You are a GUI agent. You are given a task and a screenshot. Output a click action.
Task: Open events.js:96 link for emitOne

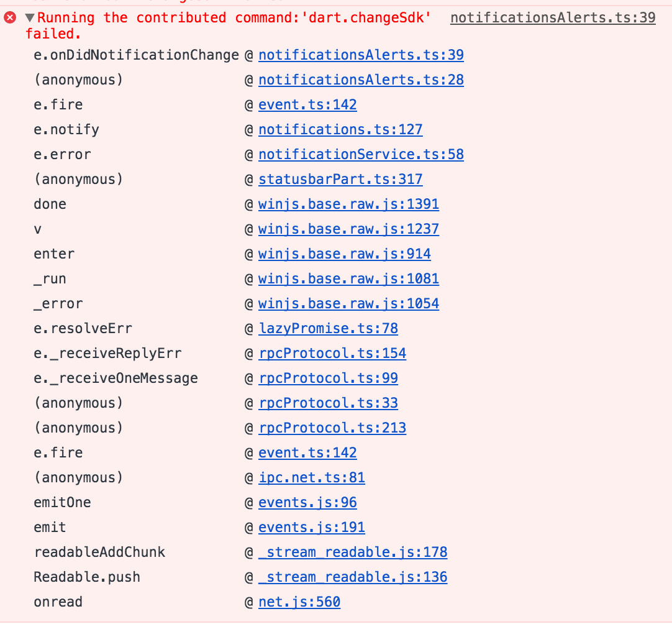tap(307, 502)
